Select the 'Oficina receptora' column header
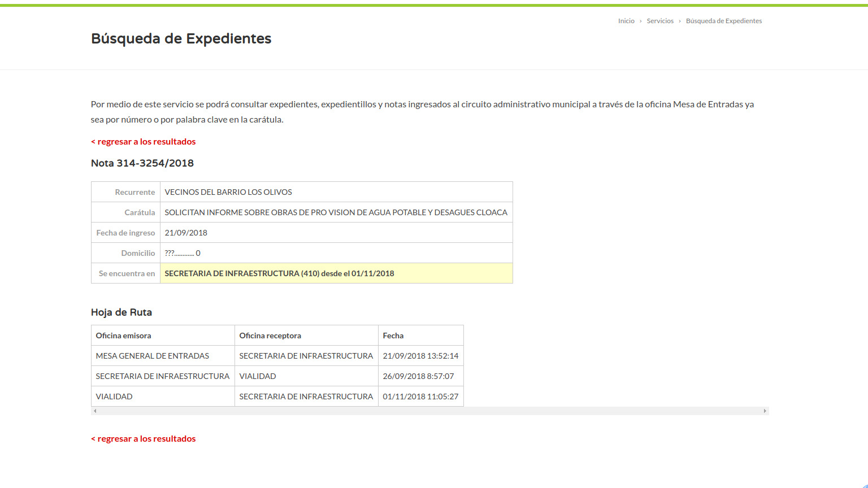The image size is (868, 488). [270, 335]
